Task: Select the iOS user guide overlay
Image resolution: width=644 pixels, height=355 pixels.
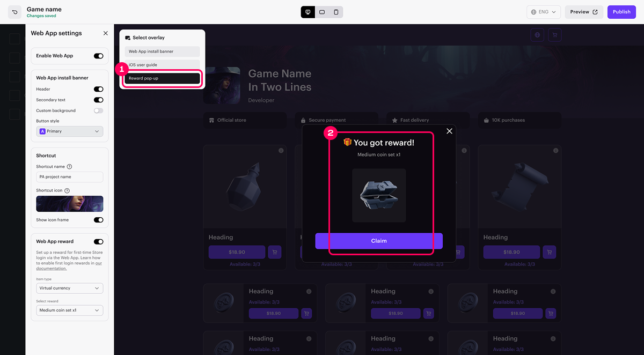Action: point(162,65)
